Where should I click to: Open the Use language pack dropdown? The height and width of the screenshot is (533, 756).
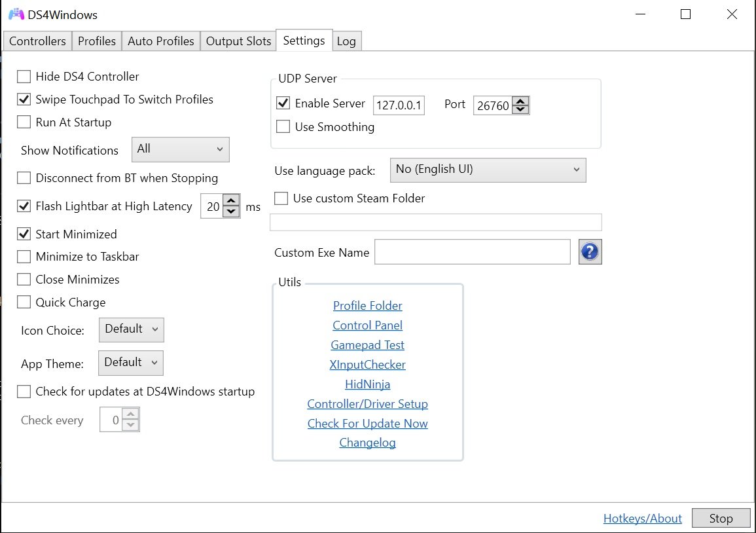pos(488,170)
